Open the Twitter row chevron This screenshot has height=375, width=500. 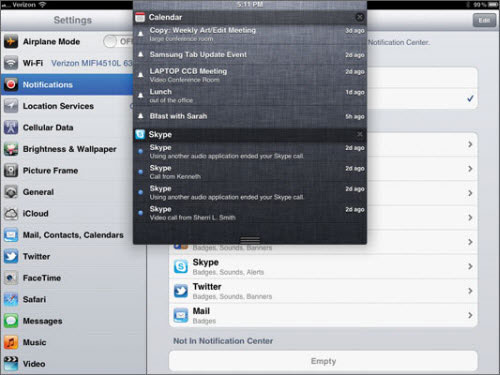coord(470,291)
